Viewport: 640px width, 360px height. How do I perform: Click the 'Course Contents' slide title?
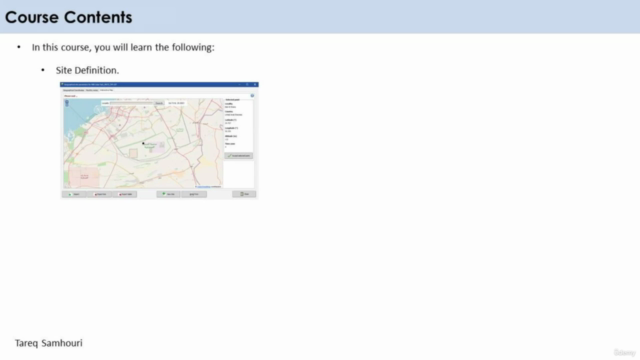tap(69, 17)
